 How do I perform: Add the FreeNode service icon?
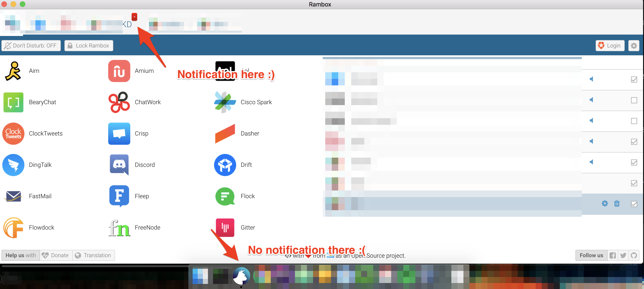[x=119, y=227]
